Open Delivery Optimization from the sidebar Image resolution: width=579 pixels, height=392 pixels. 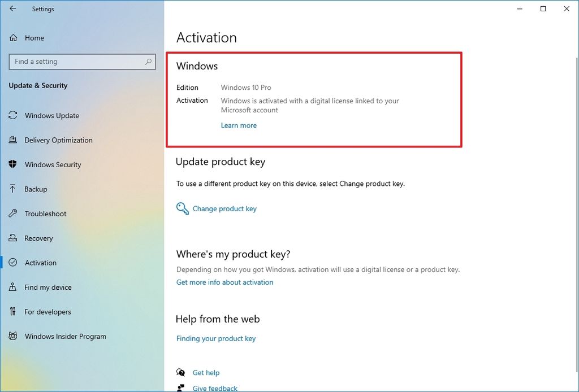[13, 140]
